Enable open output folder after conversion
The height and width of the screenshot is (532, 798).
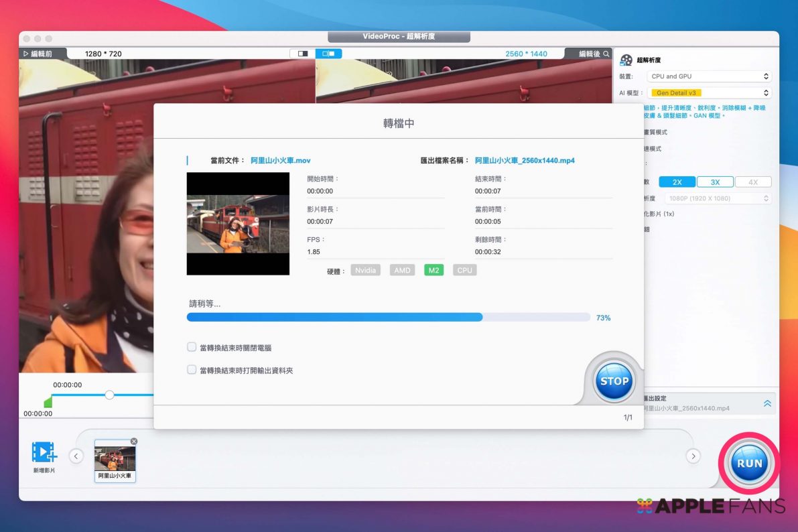point(192,370)
